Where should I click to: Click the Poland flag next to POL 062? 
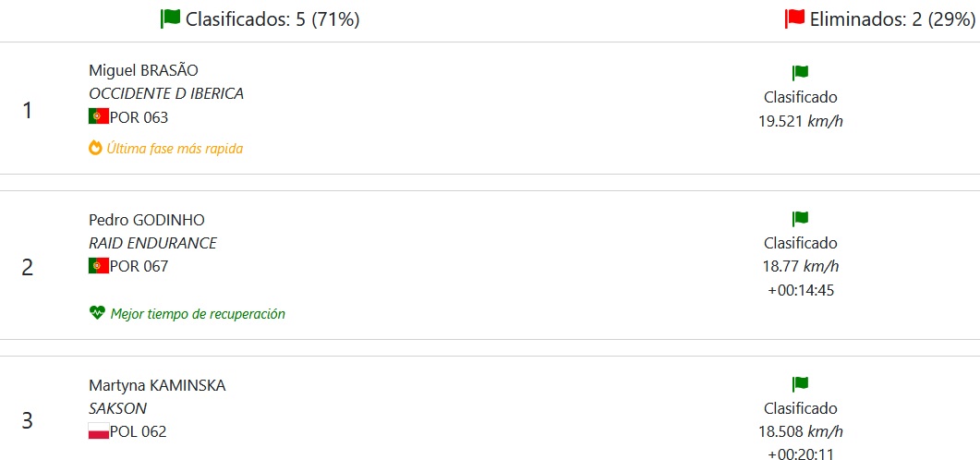click(99, 431)
